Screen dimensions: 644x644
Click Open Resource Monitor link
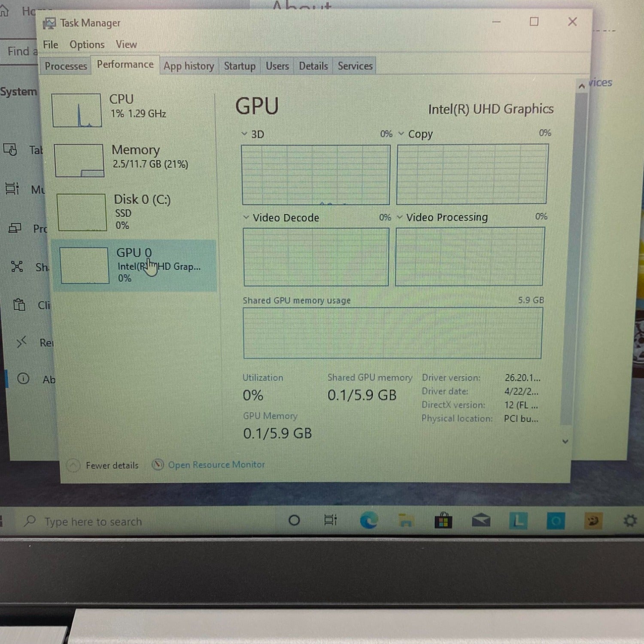coord(216,465)
